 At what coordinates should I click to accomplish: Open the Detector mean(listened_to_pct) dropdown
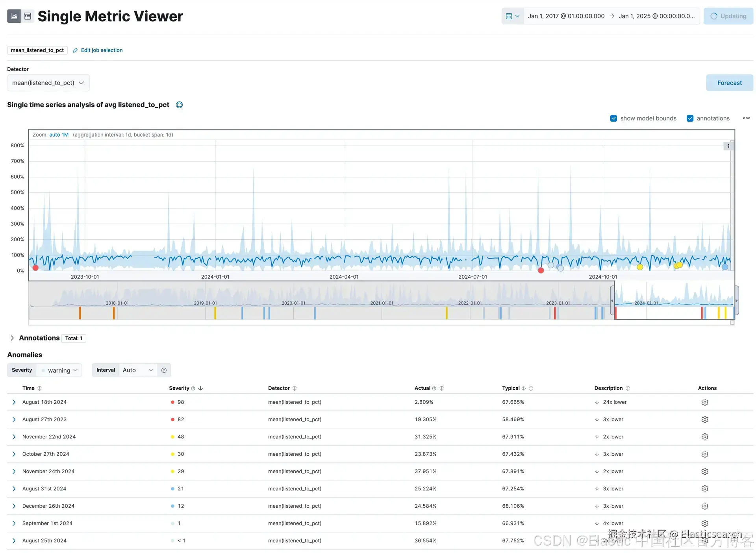pyautogui.click(x=48, y=83)
